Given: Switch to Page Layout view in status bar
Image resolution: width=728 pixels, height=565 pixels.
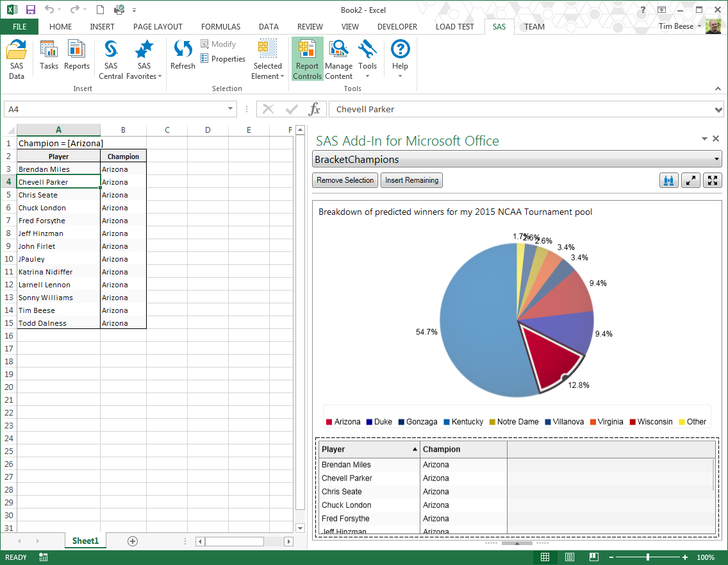Looking at the screenshot, I should coord(569,557).
